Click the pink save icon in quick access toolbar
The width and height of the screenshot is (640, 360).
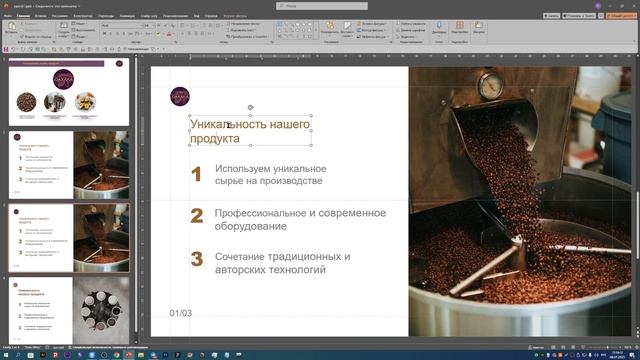click(6, 49)
